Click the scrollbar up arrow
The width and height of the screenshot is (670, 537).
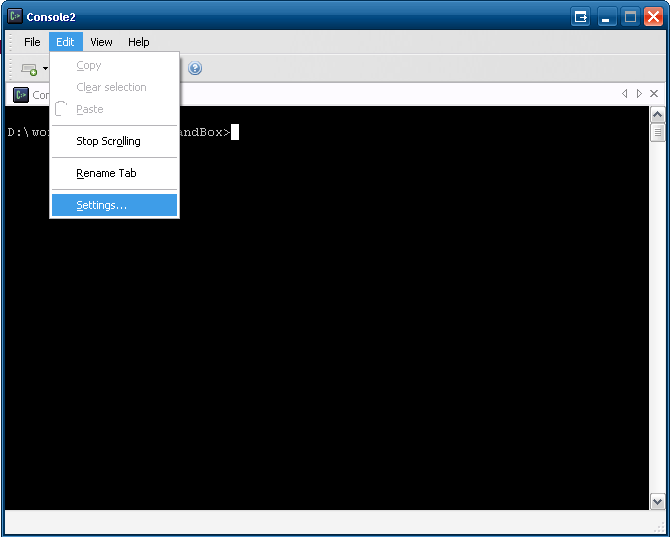[x=657, y=114]
